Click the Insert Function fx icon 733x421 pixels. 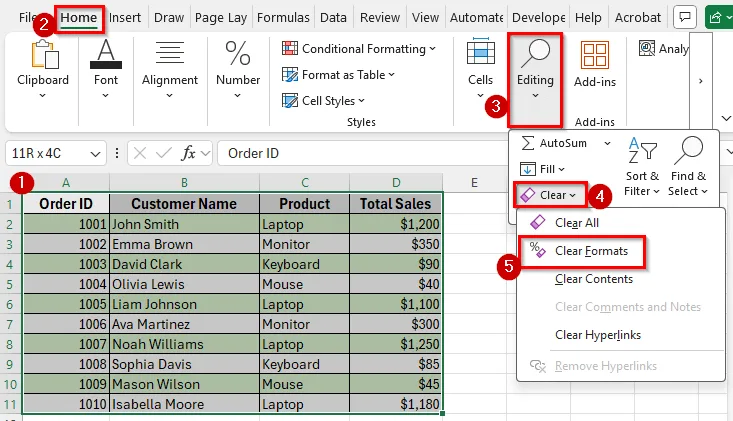click(188, 153)
